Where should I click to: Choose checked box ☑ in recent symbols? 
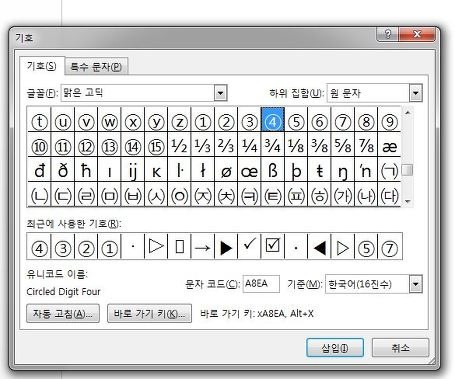(x=273, y=247)
